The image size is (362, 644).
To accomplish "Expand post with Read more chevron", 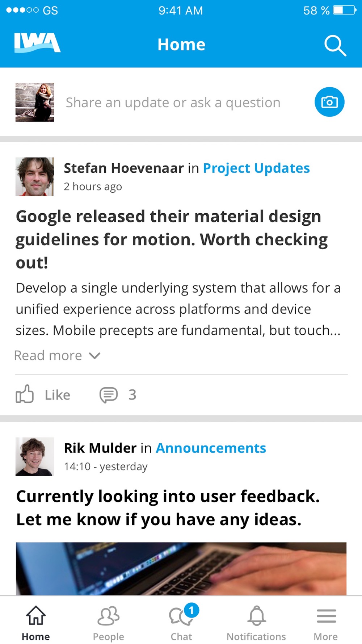I will pos(94,356).
